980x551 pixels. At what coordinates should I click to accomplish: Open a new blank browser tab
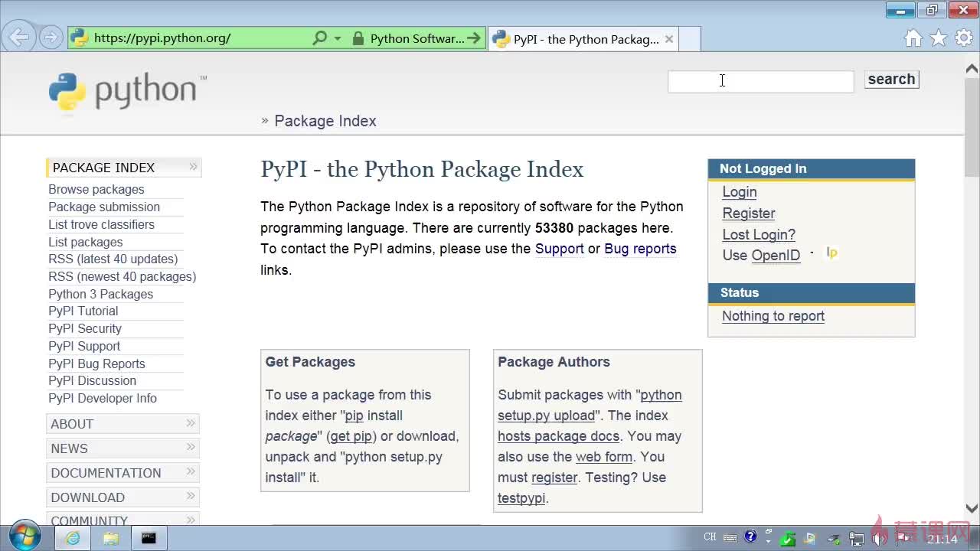(x=690, y=39)
